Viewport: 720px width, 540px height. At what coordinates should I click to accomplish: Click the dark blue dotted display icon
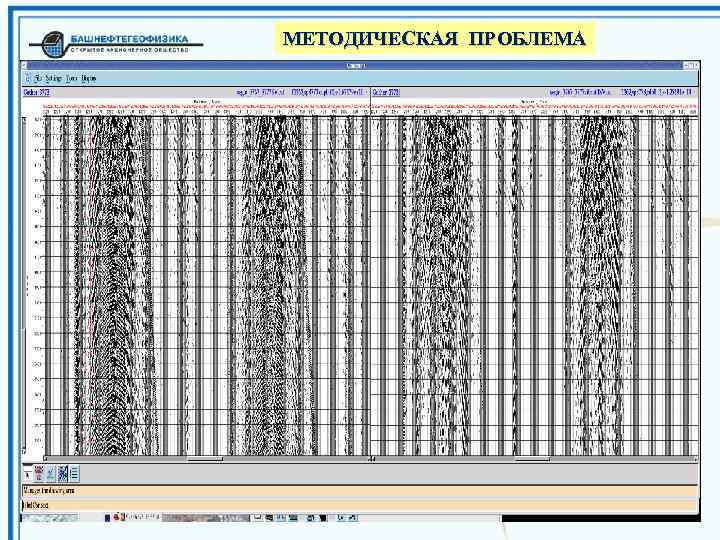[63, 474]
